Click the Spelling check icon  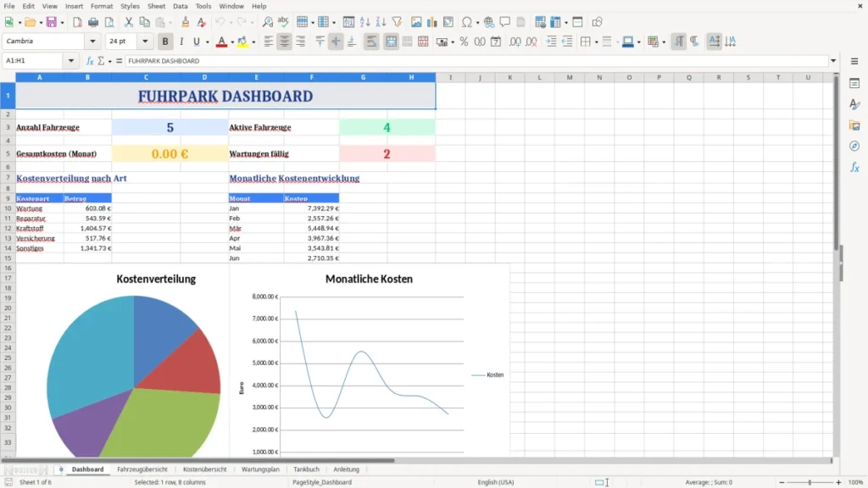[283, 22]
